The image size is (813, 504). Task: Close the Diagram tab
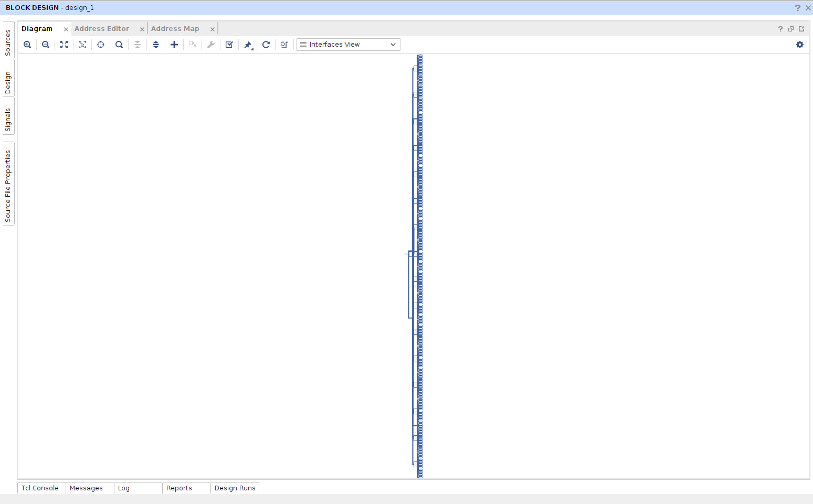[x=66, y=29]
